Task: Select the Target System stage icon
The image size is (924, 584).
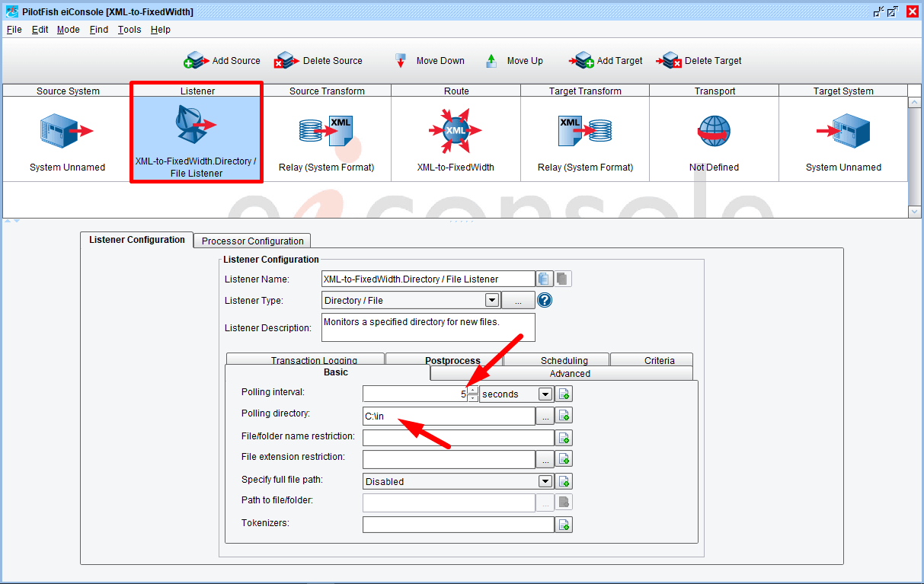Action: tap(843, 131)
